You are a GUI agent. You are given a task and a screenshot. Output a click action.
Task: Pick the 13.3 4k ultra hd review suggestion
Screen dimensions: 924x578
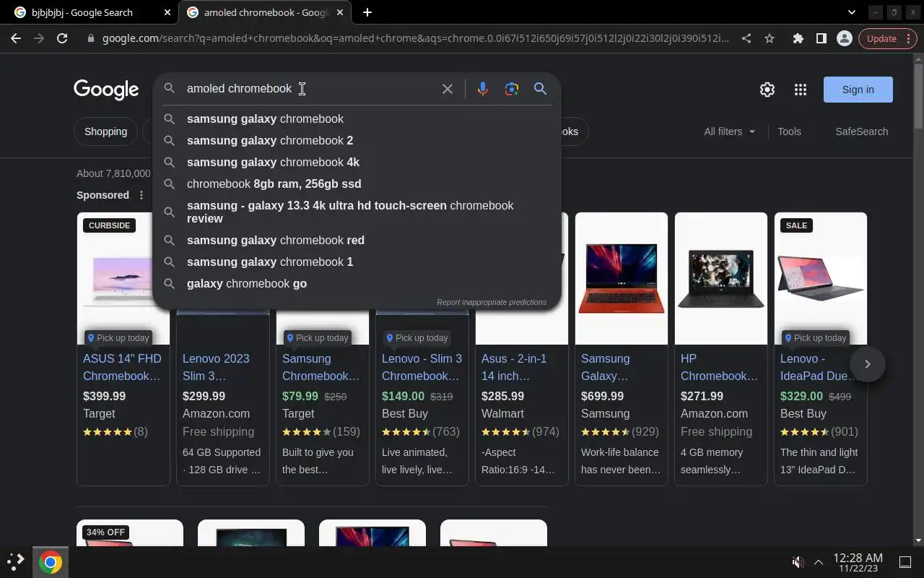click(x=357, y=212)
